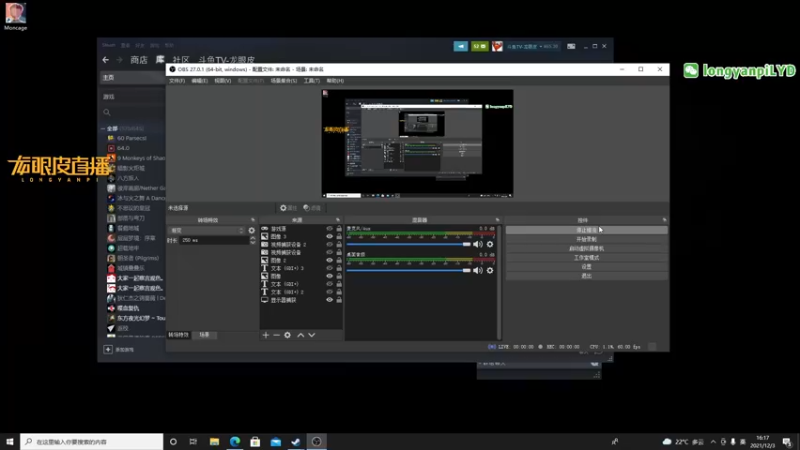Switch to the 场景 tab
800x450 pixels.
(x=204, y=335)
